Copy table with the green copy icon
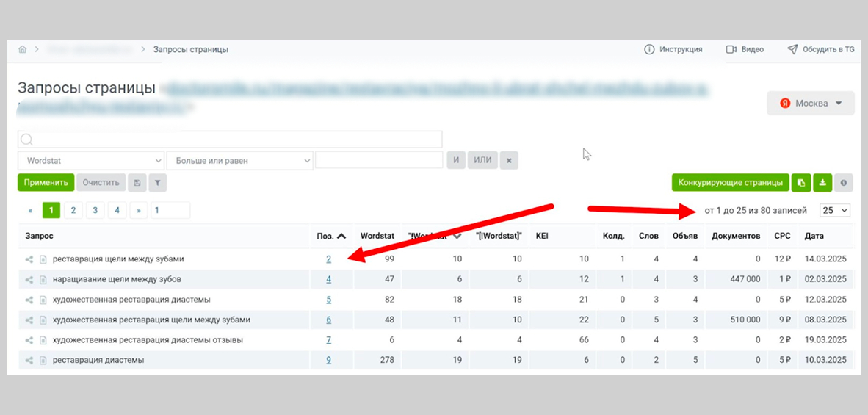 coord(801,183)
